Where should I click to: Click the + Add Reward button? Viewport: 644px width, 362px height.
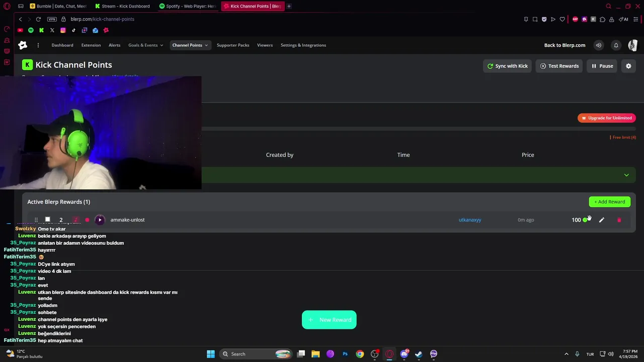coord(609,202)
